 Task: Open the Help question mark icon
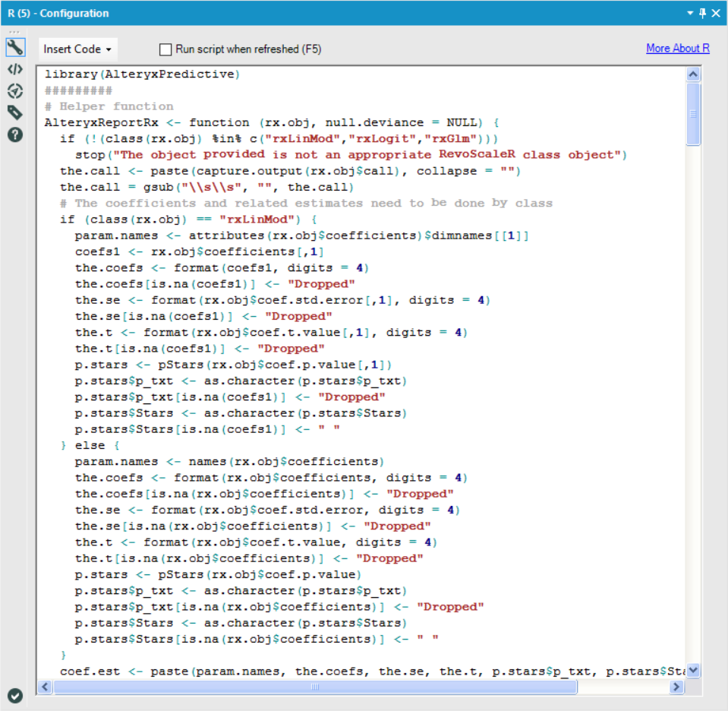tap(15, 134)
